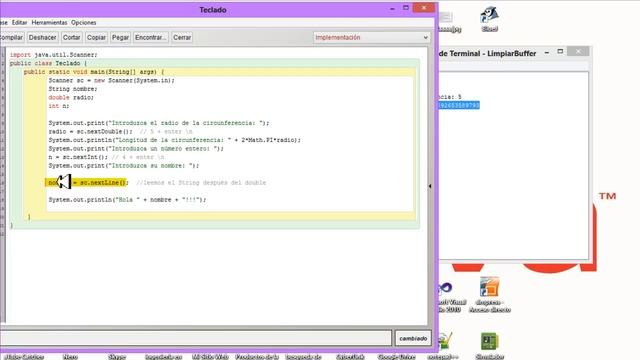Click the 'double radio;' declaration line
640x360 pixels.
pos(71,98)
